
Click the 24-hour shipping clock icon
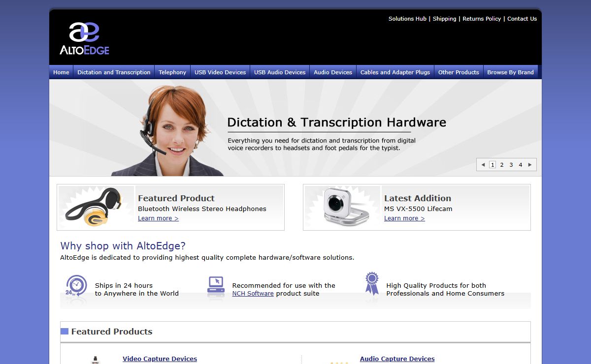[76, 286]
